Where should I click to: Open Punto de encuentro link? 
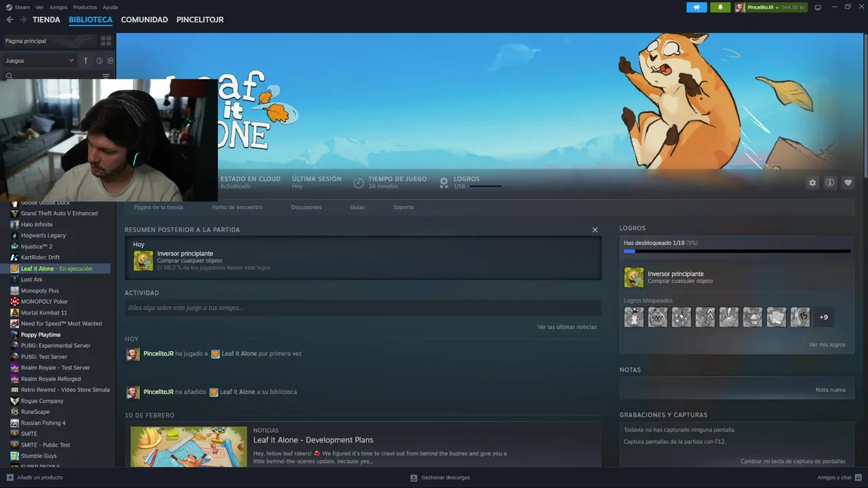pyautogui.click(x=237, y=207)
